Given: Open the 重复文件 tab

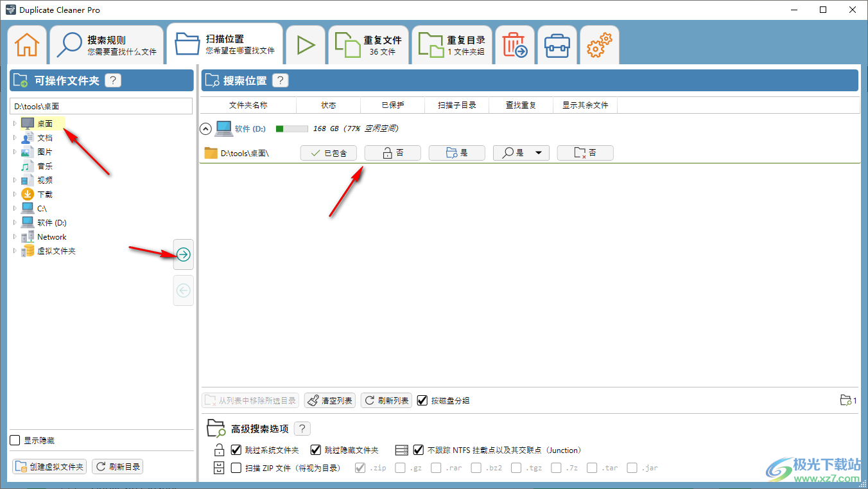Looking at the screenshot, I should (x=369, y=45).
